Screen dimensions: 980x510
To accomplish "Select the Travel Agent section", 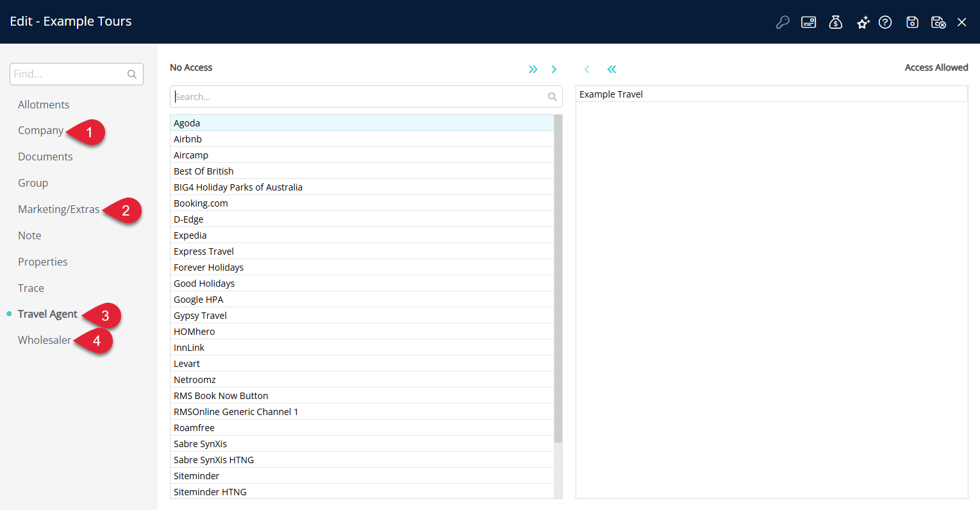I will tap(47, 314).
